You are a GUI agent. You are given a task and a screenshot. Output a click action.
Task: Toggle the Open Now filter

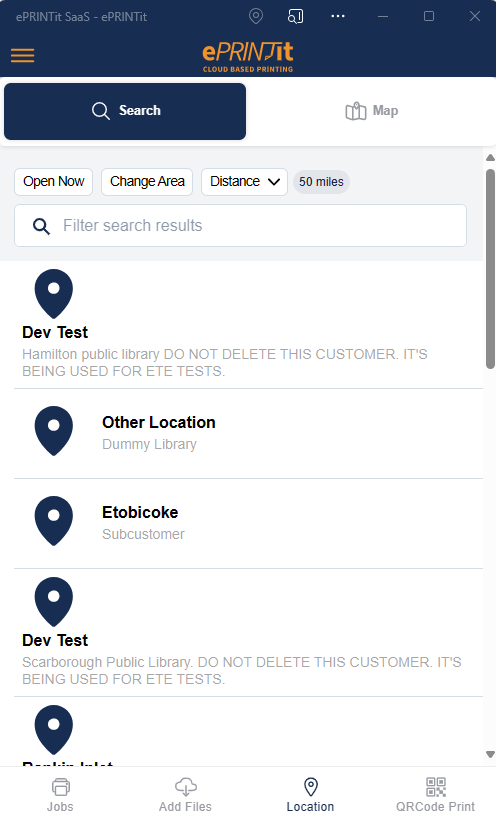(53, 182)
